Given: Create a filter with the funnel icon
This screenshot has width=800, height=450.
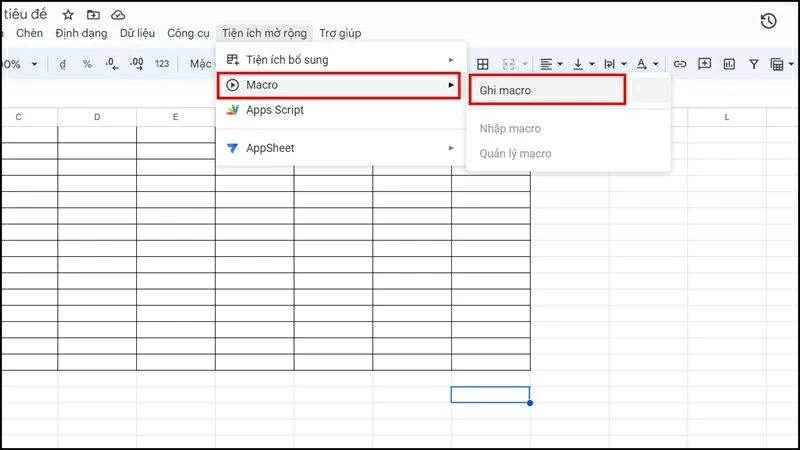Looking at the screenshot, I should (x=754, y=64).
